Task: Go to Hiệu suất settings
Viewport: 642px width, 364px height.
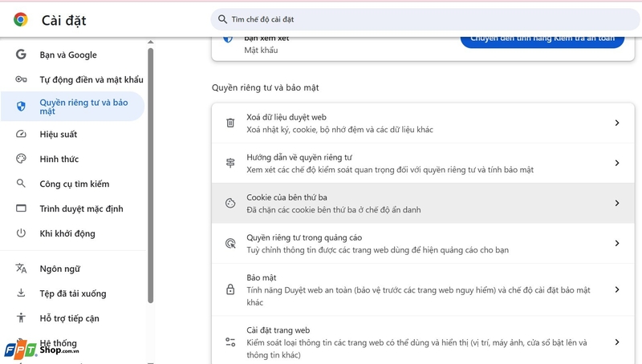Action: (59, 134)
